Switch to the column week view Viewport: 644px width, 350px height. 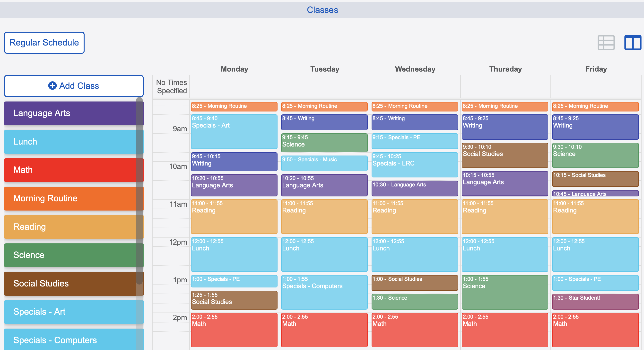coord(633,43)
